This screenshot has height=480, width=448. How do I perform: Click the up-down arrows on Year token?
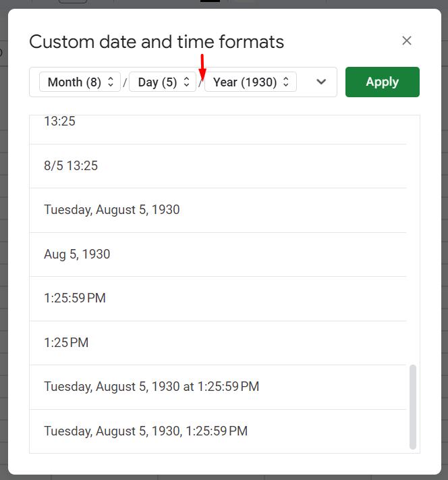[x=286, y=82]
